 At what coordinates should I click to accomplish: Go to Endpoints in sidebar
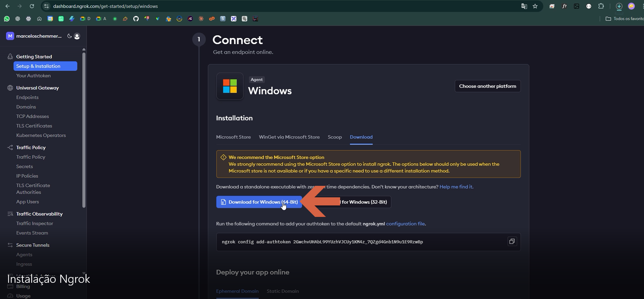tap(27, 97)
